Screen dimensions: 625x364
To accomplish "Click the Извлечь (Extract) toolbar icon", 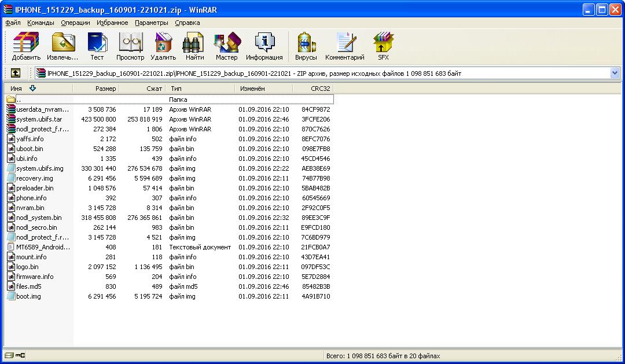I will 62,46.
